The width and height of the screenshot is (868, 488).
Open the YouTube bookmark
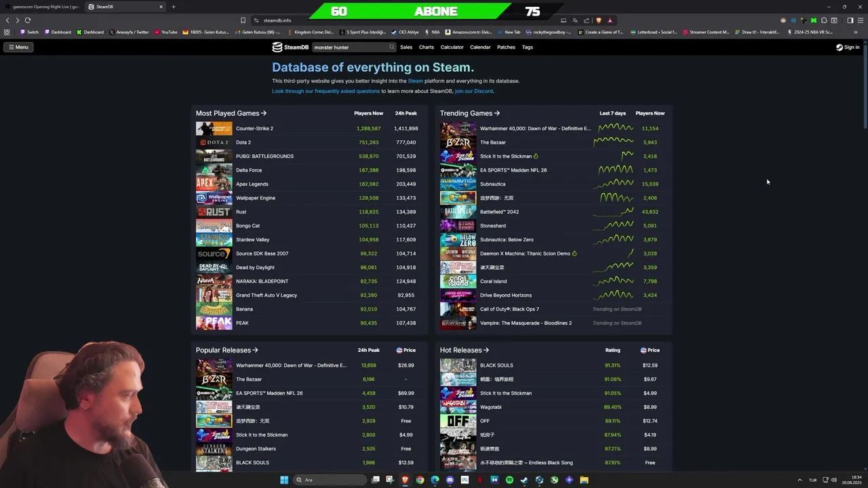point(165,32)
